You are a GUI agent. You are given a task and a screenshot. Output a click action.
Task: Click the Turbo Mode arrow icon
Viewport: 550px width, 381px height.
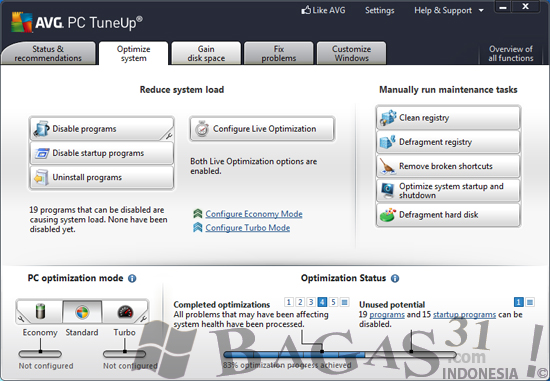point(197,227)
